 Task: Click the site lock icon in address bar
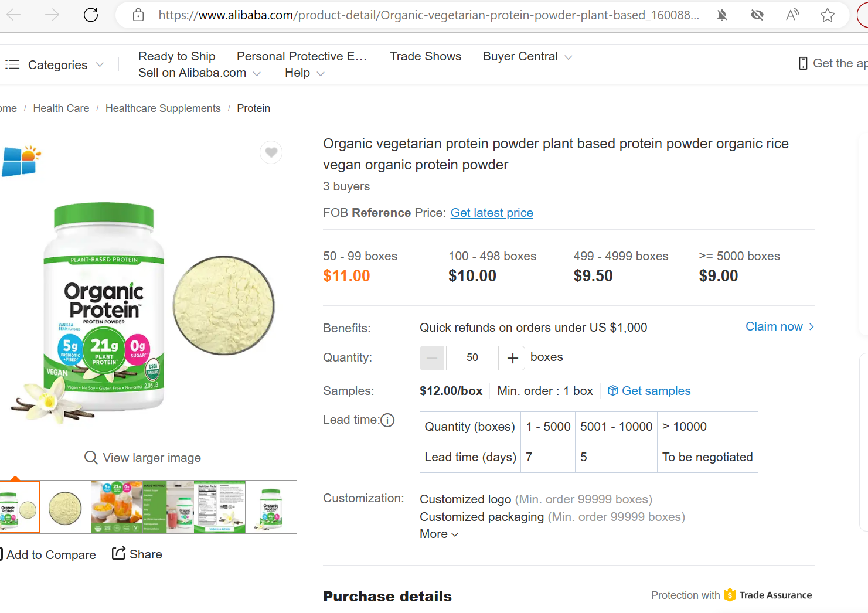tap(138, 15)
